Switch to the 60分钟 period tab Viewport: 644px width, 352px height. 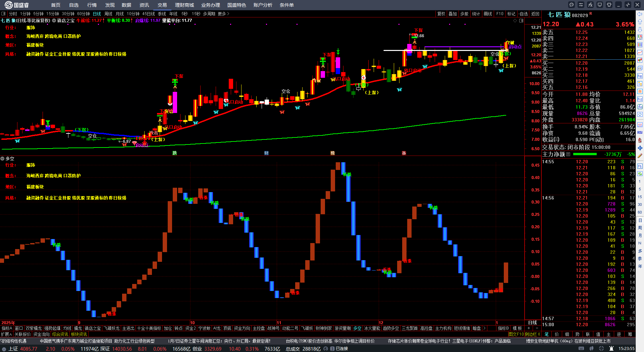pos(84,14)
